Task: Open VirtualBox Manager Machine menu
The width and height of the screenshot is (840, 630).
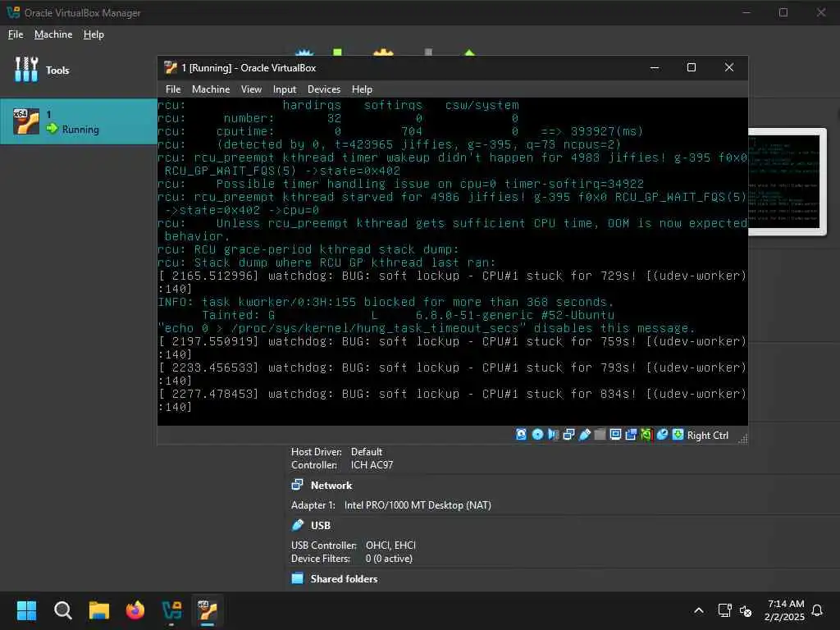Action: pyautogui.click(x=53, y=34)
